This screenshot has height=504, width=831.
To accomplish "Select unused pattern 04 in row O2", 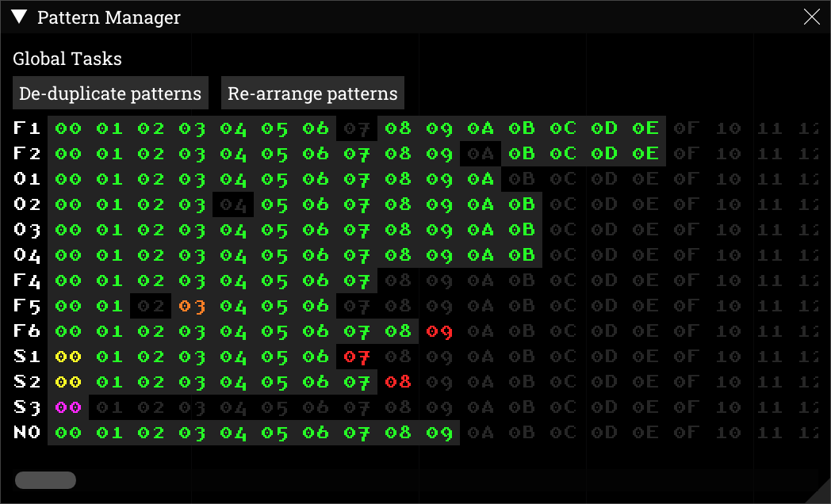I will (233, 204).
